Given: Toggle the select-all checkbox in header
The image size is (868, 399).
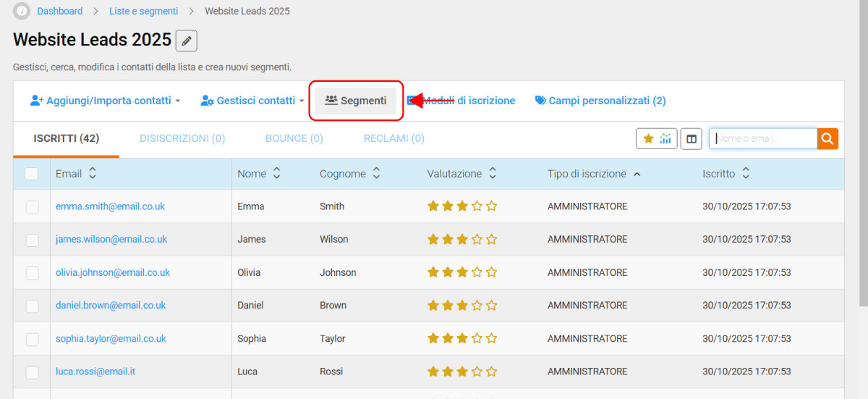Looking at the screenshot, I should point(32,174).
